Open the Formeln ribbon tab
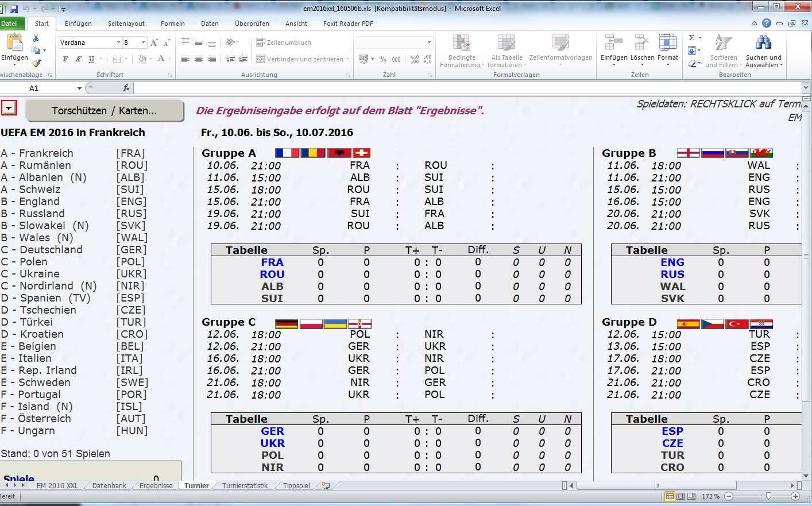Image resolution: width=812 pixels, height=506 pixels. [172, 24]
